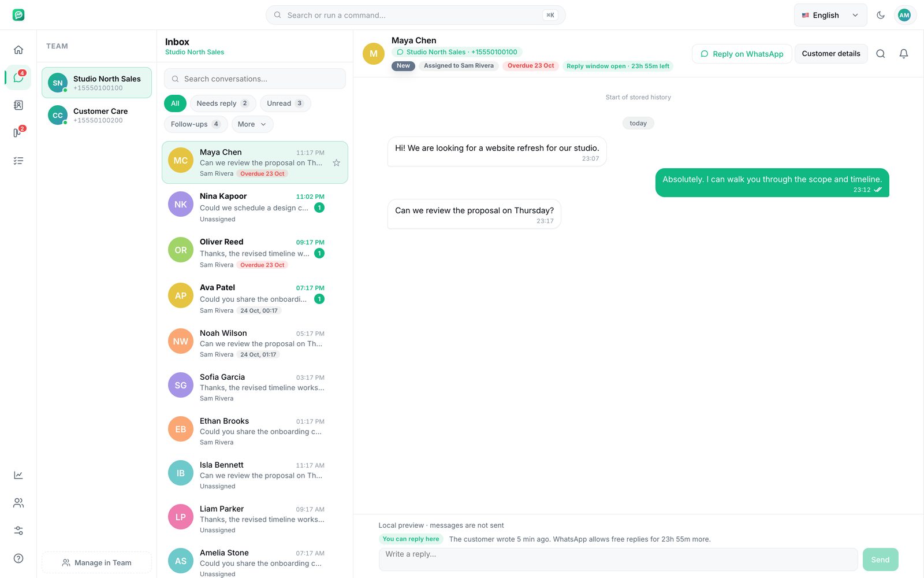The width and height of the screenshot is (924, 578).
Task: Open the Noah Wilson conversation
Action: [255, 343]
